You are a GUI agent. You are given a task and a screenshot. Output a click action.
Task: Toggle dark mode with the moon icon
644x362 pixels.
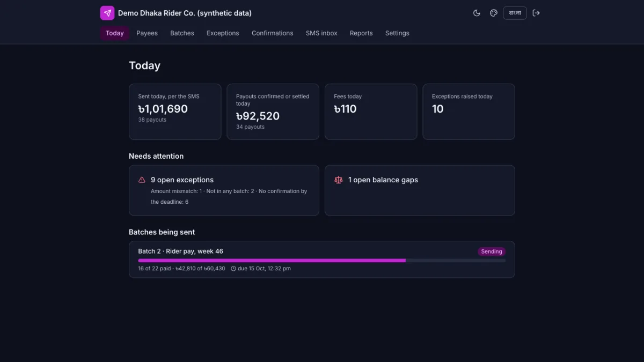477,13
